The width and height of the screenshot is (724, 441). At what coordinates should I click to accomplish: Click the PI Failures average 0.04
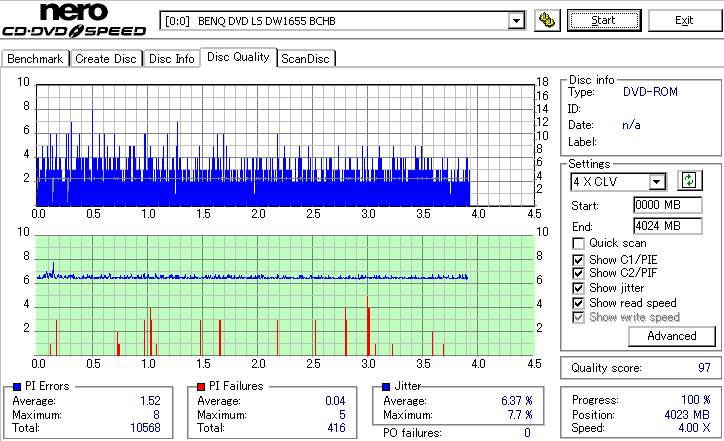tap(335, 401)
